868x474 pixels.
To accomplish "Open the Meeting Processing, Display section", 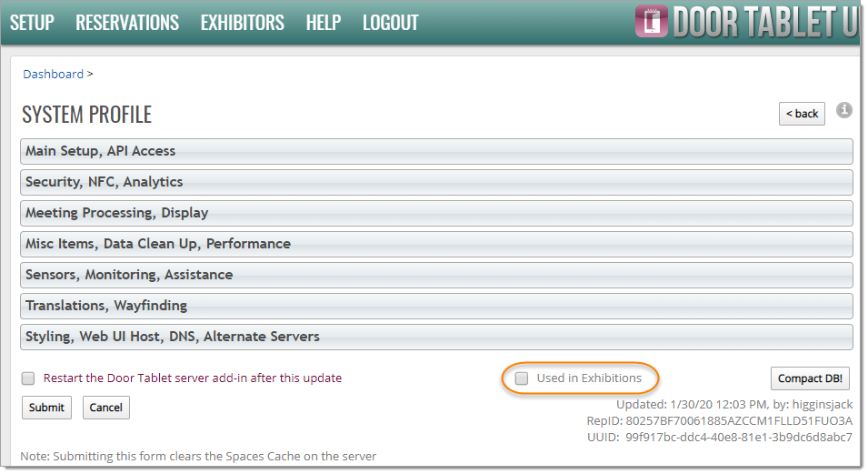I will [x=436, y=213].
